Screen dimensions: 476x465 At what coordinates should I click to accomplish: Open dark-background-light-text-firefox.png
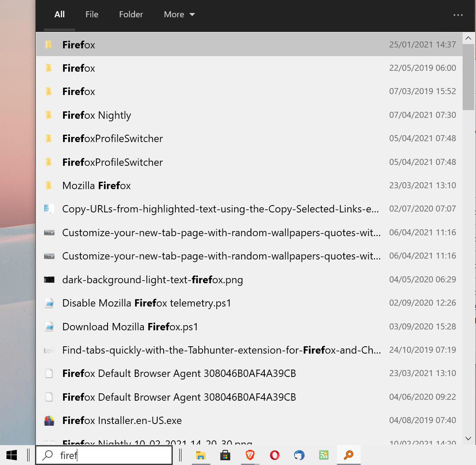point(249,279)
